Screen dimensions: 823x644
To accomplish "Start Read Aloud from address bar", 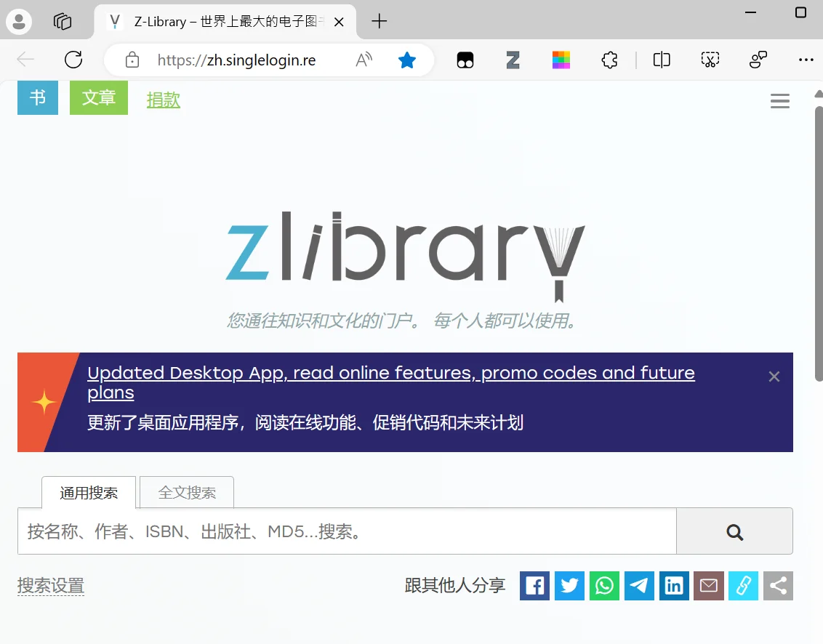I will [x=364, y=60].
